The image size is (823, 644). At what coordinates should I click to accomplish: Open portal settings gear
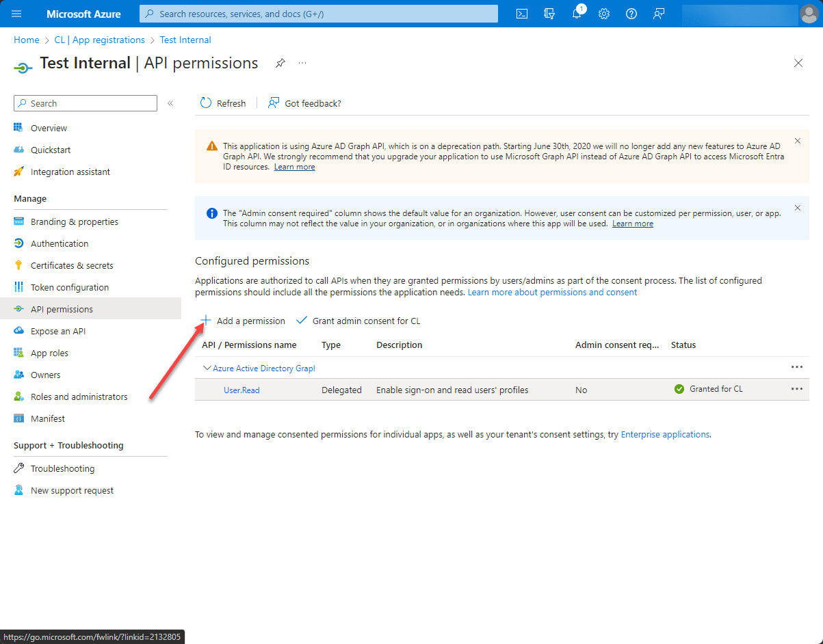604,14
